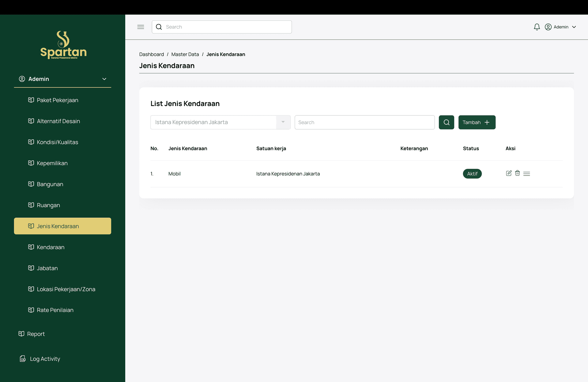Click the Satuan kerja column header
Screen dimensions: 588x382
point(271,148)
